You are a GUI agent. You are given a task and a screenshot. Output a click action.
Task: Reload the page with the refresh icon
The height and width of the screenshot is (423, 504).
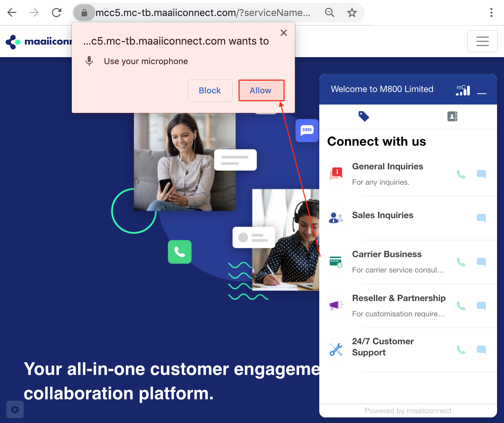pos(56,13)
